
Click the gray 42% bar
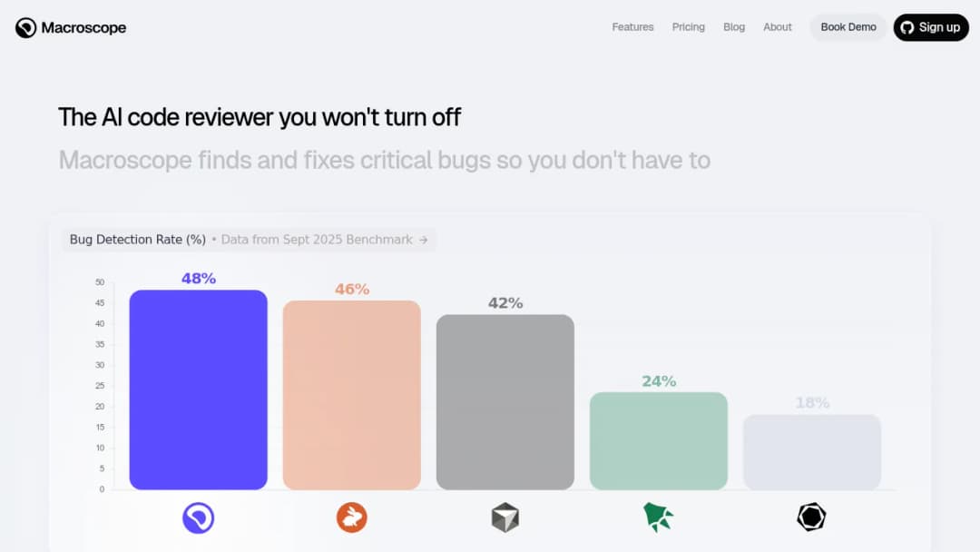505,402
